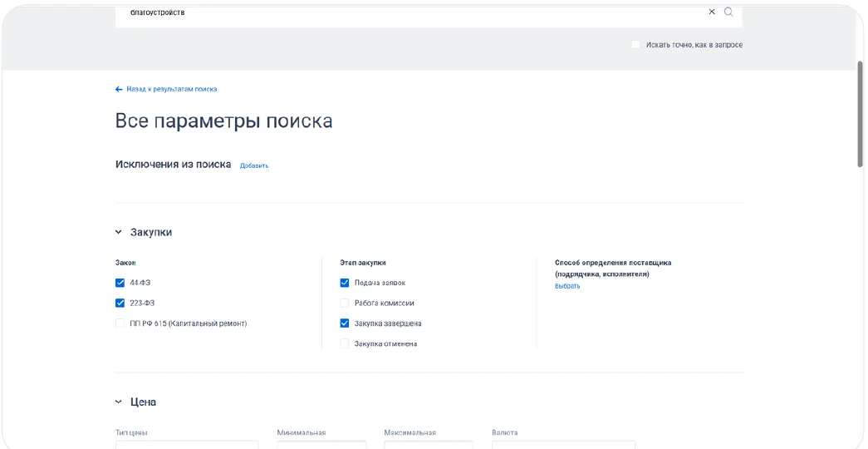Image resolution: width=868 pixels, height=449 pixels.
Task: Uncheck the '44-ФЗ' checkbox
Action: [x=120, y=283]
